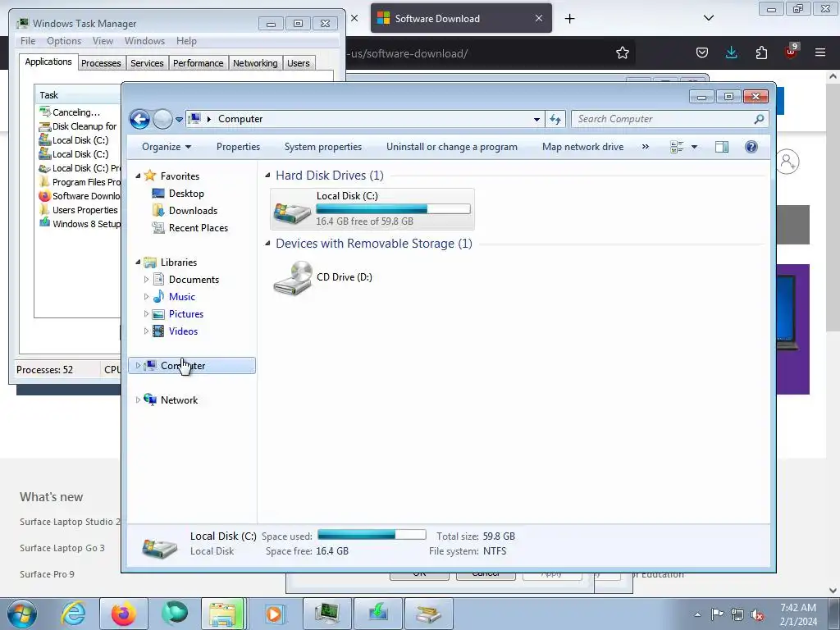
Task: Select the Canceling... task in Task Manager
Action: [78, 112]
